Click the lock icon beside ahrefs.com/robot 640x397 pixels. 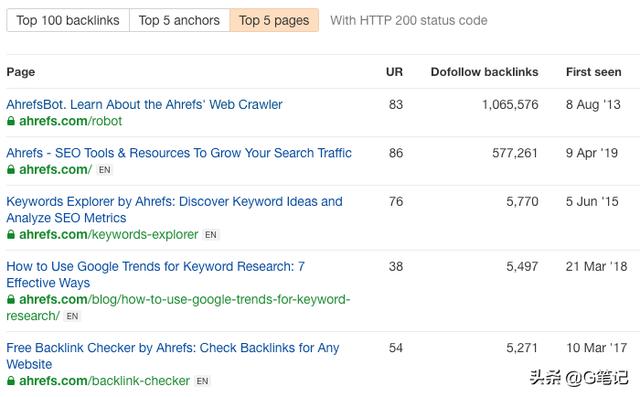coord(11,121)
